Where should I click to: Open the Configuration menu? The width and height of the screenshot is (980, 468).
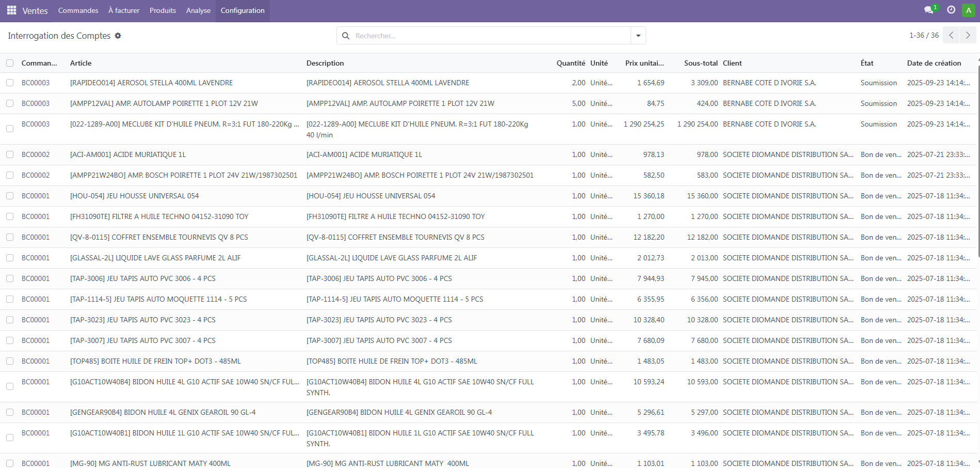click(x=243, y=10)
